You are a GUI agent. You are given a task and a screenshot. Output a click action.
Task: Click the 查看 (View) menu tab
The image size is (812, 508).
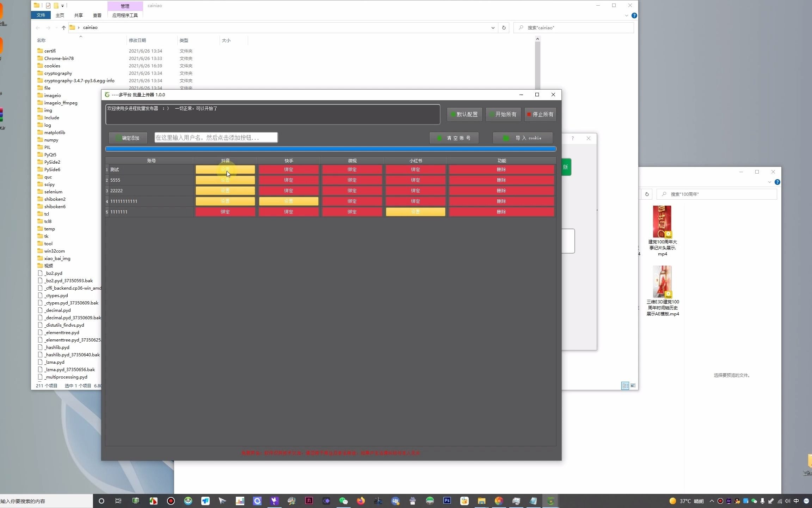tap(97, 15)
